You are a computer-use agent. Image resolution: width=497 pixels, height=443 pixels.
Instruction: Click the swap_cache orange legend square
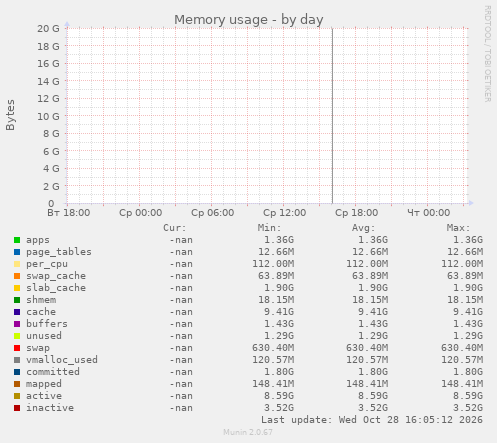point(17,276)
